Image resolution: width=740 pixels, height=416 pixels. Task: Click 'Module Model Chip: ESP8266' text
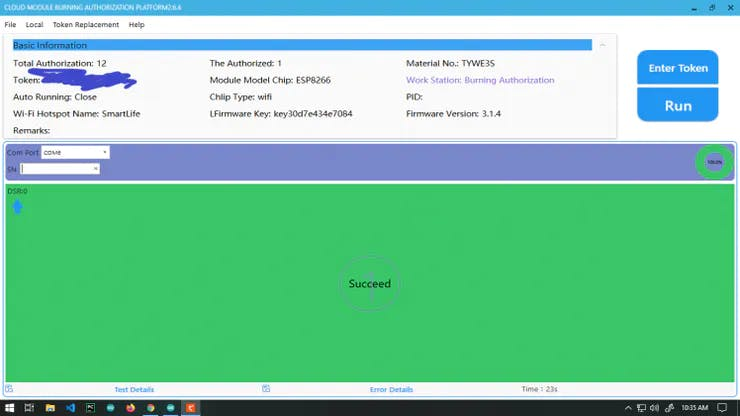pos(270,80)
